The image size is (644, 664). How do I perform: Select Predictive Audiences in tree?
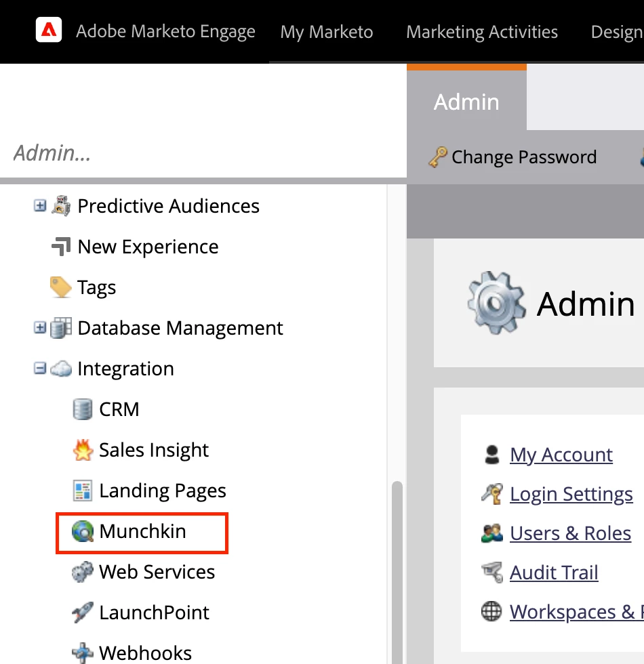[x=168, y=206]
